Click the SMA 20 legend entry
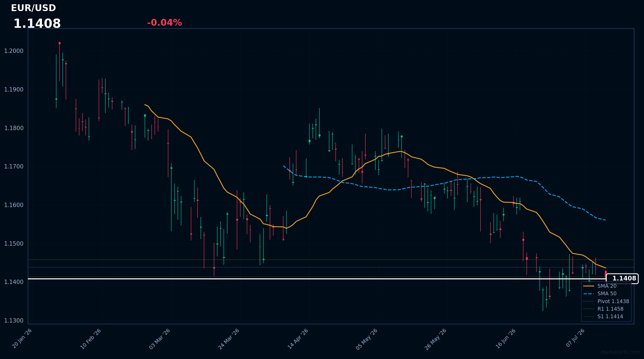Viewport: 644px width, 359px height. click(x=607, y=286)
